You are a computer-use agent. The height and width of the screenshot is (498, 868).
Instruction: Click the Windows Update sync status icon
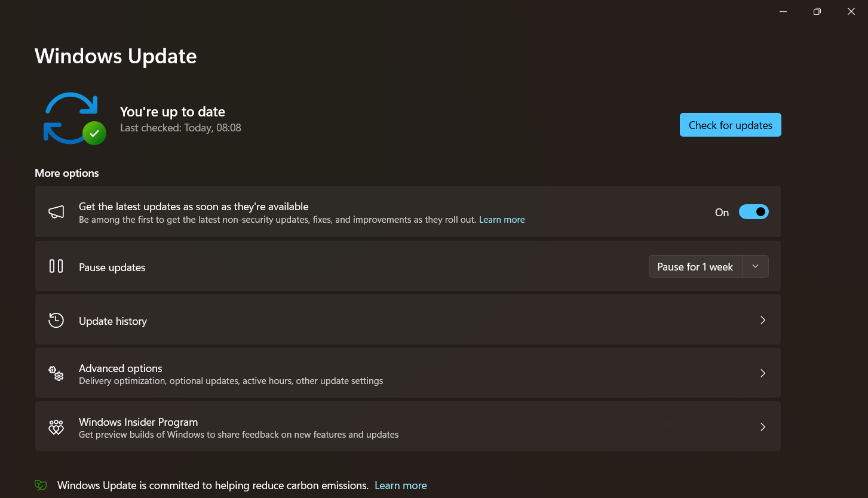[x=75, y=118]
